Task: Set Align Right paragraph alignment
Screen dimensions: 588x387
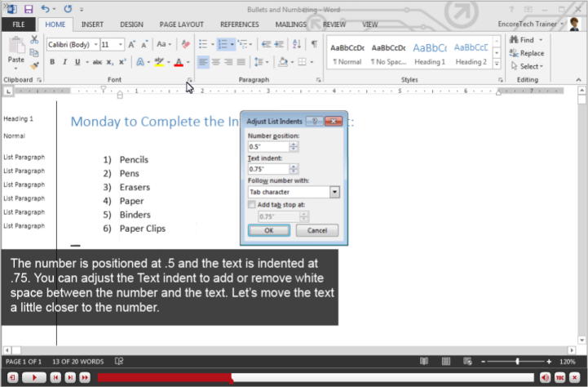Action: (228, 62)
